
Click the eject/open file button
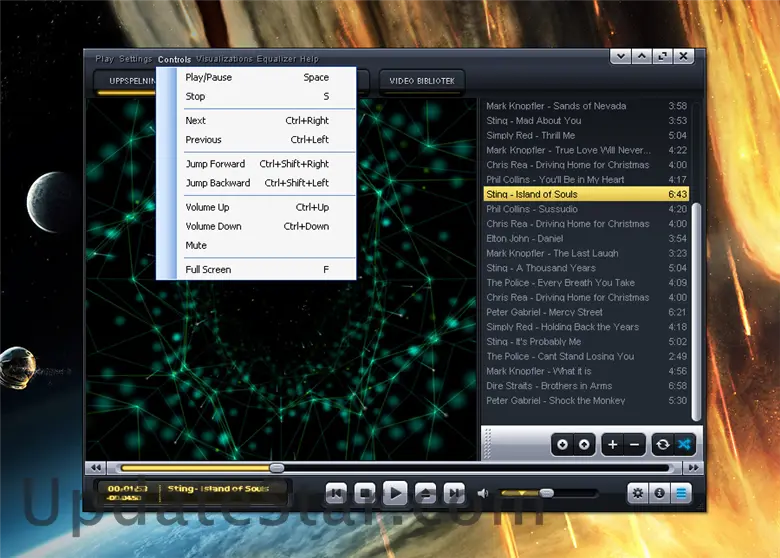(x=426, y=493)
